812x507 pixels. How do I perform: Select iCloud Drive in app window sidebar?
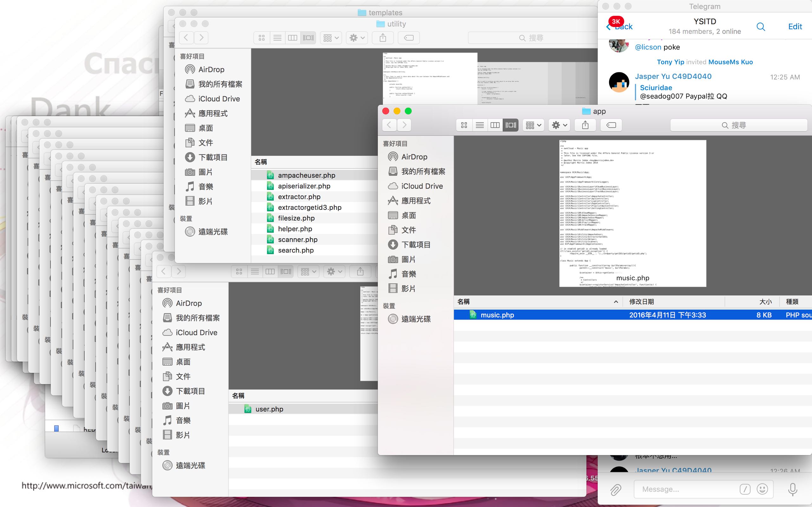pyautogui.click(x=422, y=186)
